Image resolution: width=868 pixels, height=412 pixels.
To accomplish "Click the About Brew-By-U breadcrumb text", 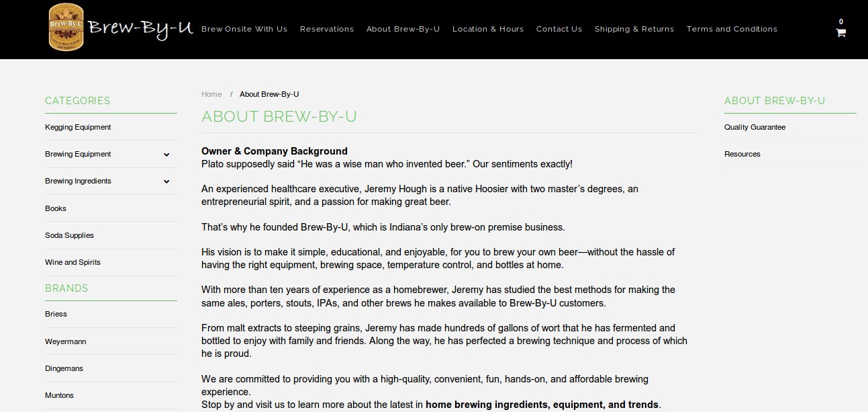I will coord(269,94).
